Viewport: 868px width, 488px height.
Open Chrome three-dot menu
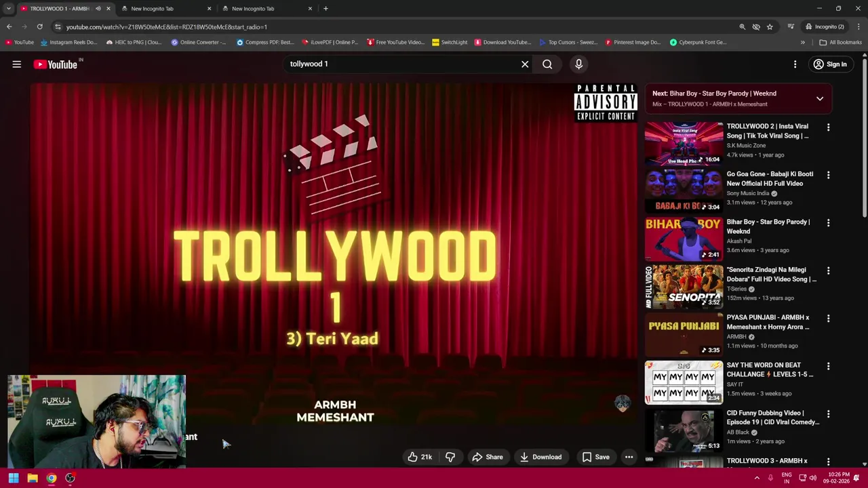(859, 27)
